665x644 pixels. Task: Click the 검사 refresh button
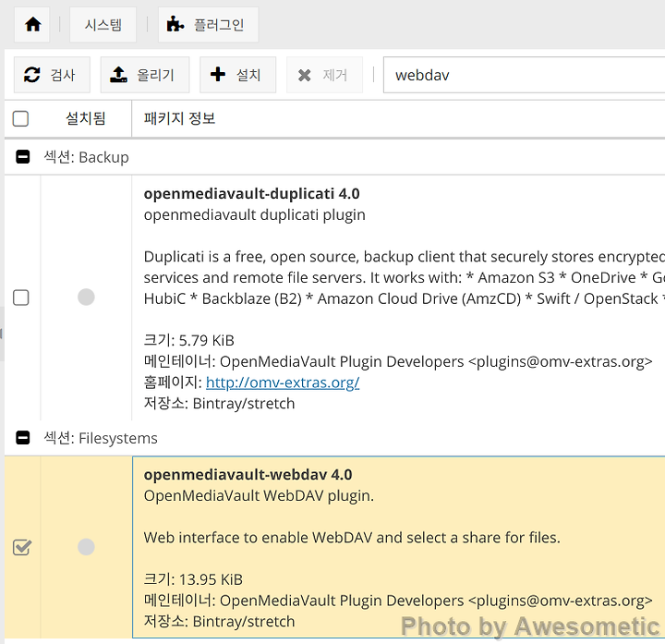pyautogui.click(x=52, y=75)
